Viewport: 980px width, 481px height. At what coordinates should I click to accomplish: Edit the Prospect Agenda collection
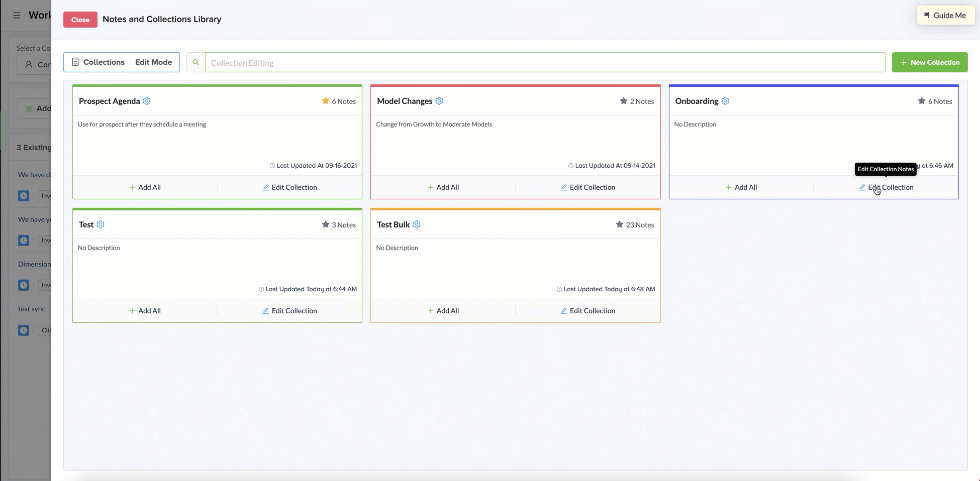coord(290,187)
